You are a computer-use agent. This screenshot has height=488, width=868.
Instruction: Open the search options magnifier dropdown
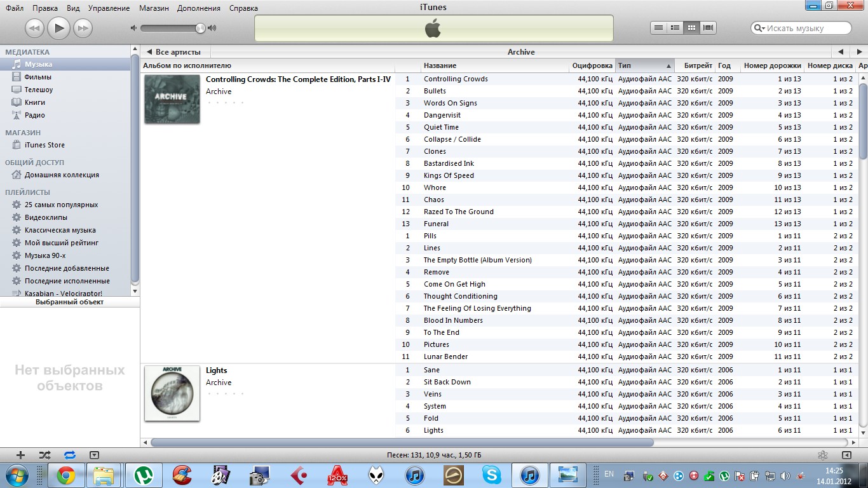[x=759, y=29]
